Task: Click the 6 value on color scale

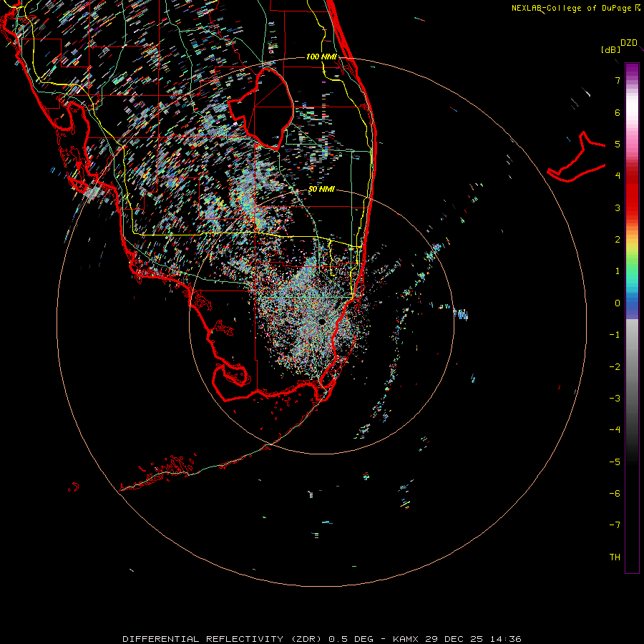Action: 618,112
